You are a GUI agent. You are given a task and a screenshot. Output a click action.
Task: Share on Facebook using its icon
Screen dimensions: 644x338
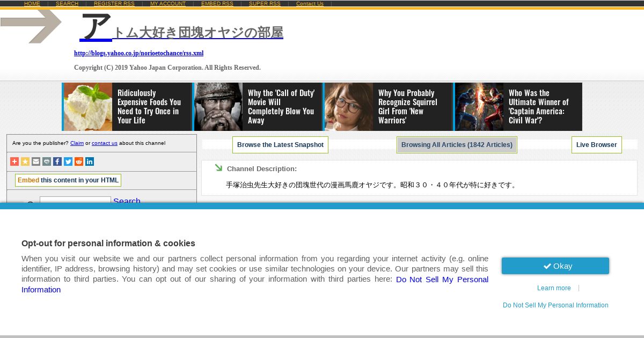pyautogui.click(x=57, y=161)
